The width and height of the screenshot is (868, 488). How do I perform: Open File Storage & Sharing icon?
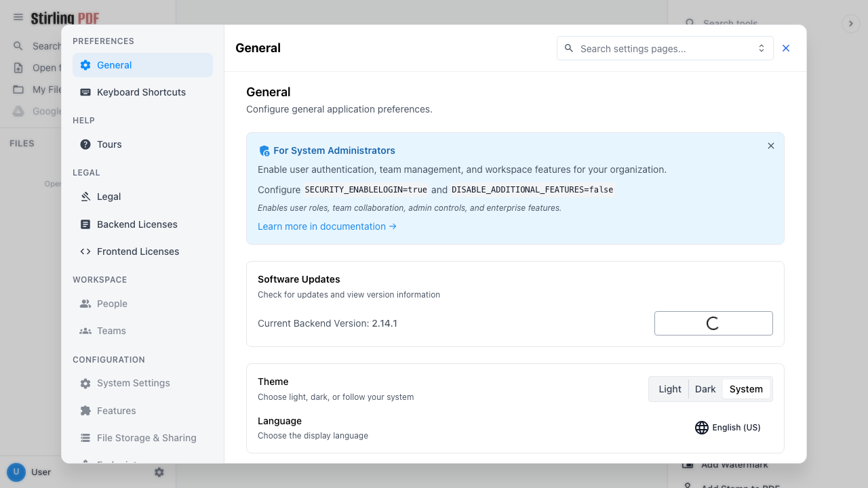pyautogui.click(x=85, y=438)
